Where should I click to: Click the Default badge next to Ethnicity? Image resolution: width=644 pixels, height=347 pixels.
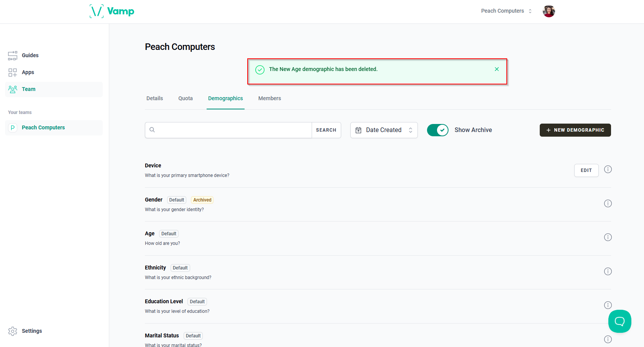[180, 268]
